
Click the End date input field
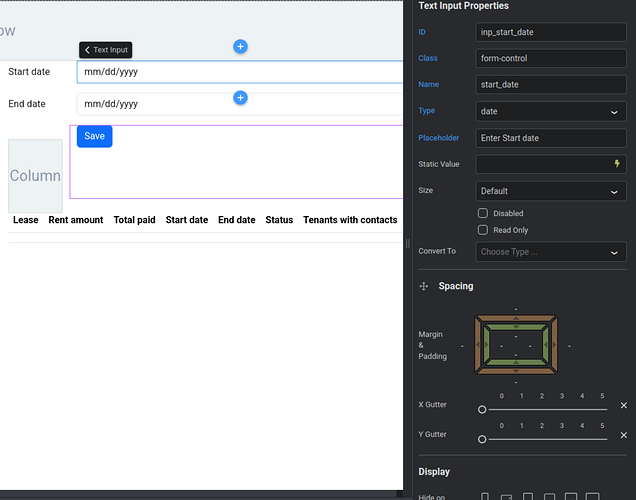(x=240, y=104)
